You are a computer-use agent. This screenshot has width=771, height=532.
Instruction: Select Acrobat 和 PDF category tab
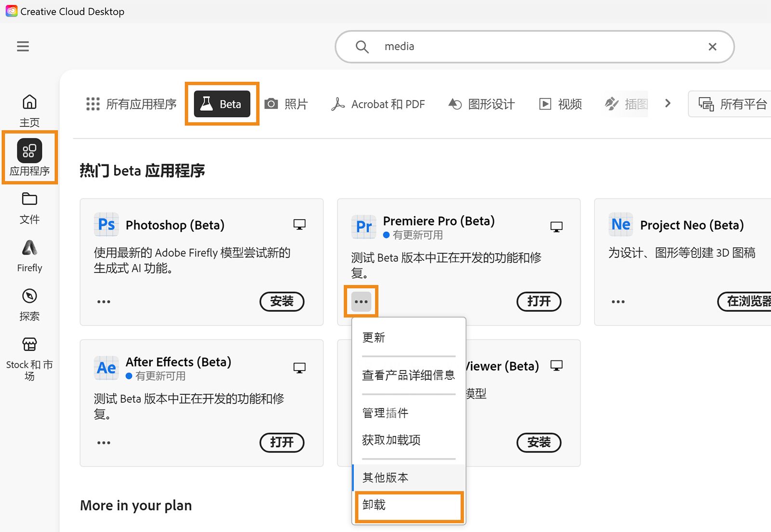point(378,104)
